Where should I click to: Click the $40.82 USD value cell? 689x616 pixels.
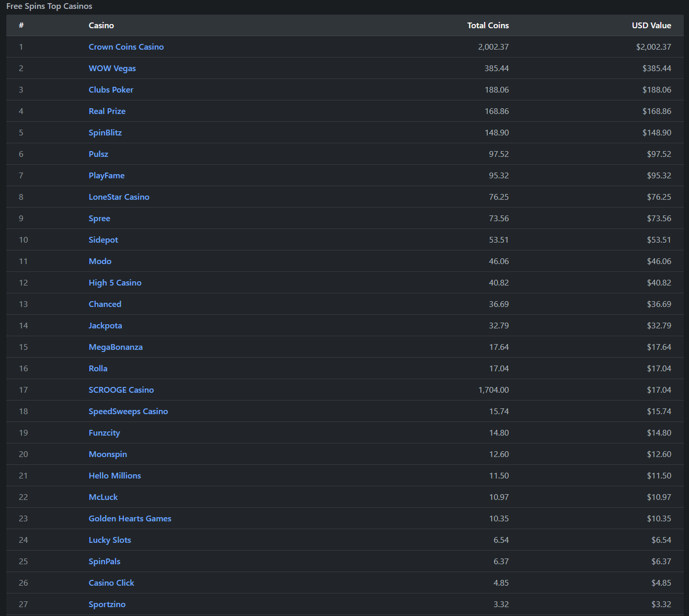659,282
